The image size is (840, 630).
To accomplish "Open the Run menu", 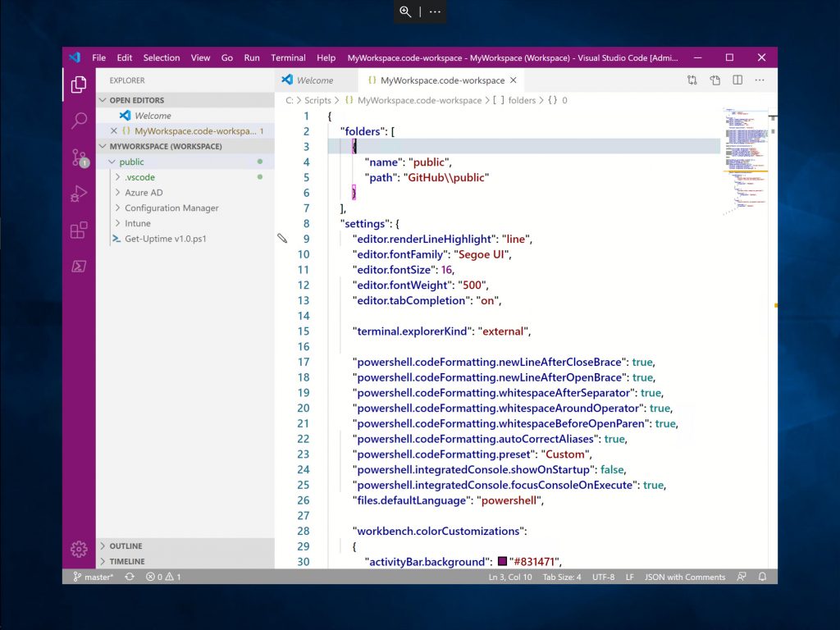I will tap(252, 58).
